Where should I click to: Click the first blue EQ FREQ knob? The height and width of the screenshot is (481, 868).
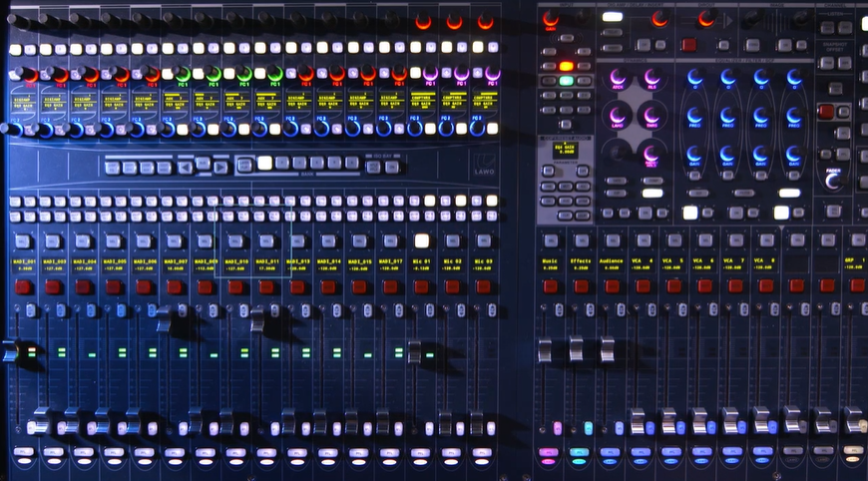point(694,116)
